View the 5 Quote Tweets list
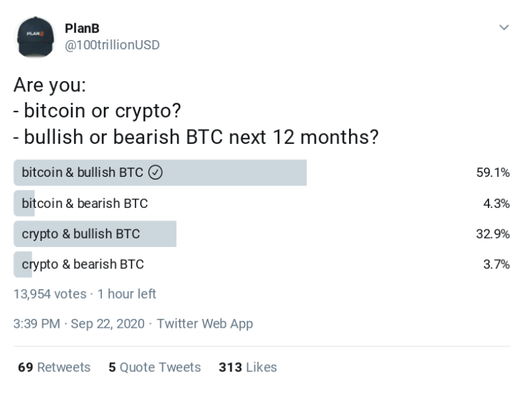This screenshot has height=394, width=532. 154,367
